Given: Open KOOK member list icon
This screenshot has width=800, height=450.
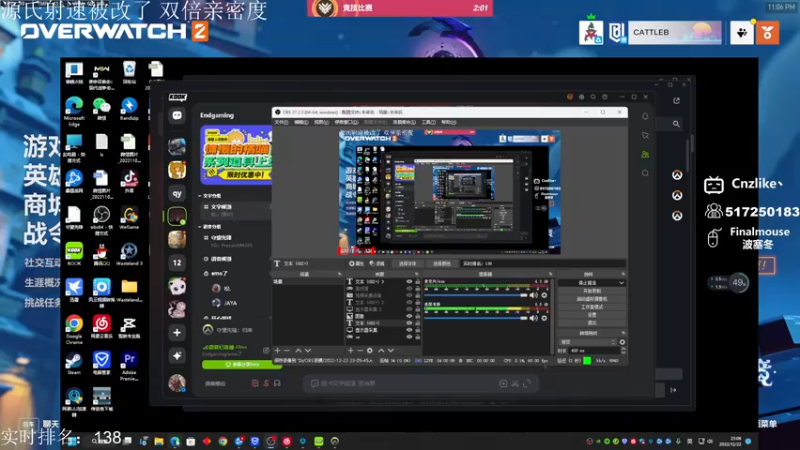Looking at the screenshot, I should tap(645, 154).
